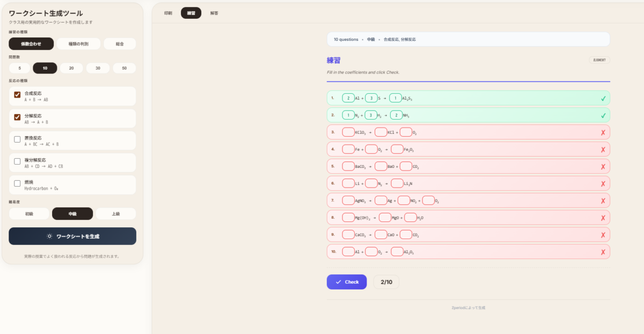Choose 中級 difficulty
This screenshot has height=334, width=644.
coord(72,214)
